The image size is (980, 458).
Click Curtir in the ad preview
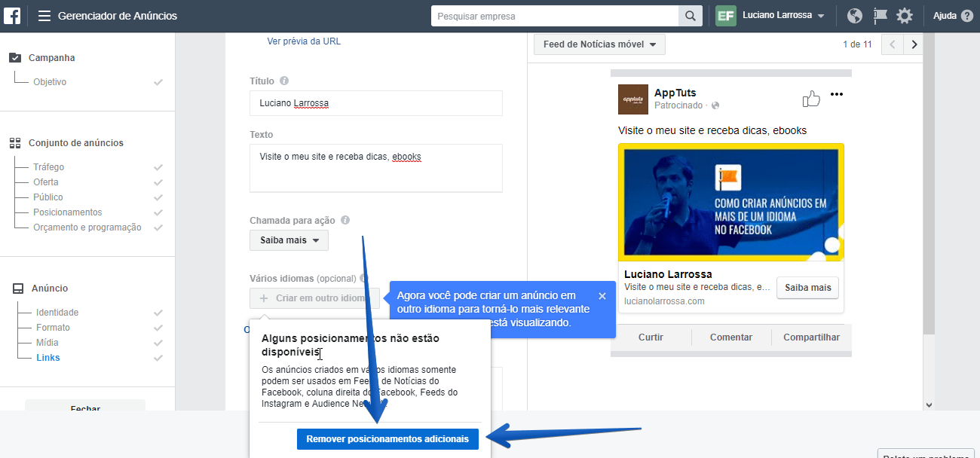coord(651,337)
